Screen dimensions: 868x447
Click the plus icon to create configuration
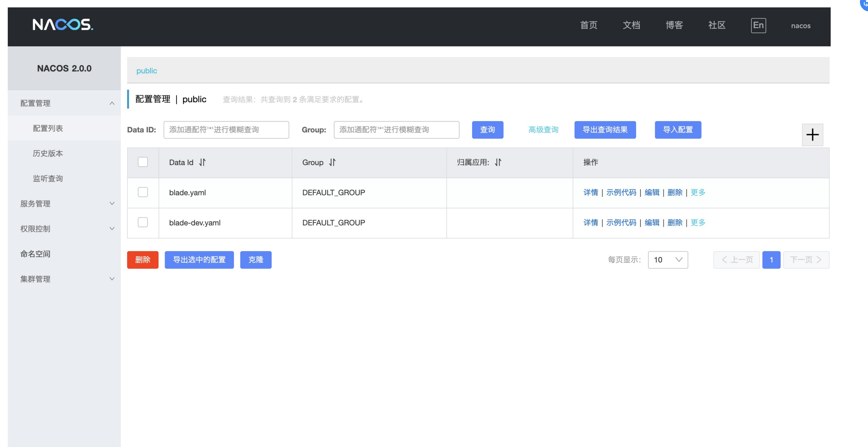(x=813, y=135)
